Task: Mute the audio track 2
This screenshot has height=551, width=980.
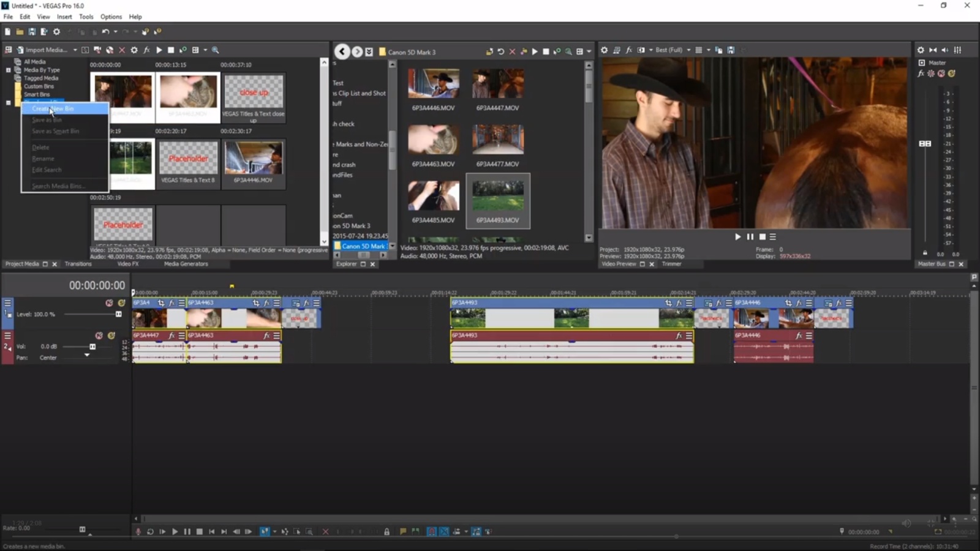Action: [x=99, y=335]
